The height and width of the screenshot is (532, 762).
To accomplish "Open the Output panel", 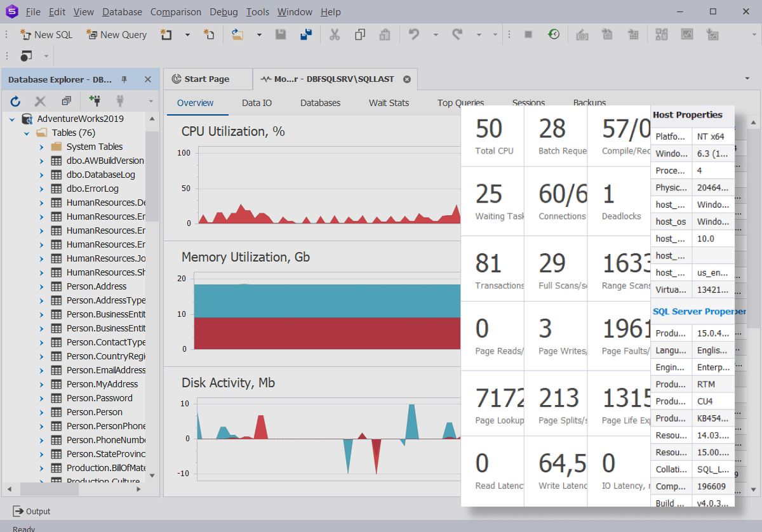I will pyautogui.click(x=31, y=511).
